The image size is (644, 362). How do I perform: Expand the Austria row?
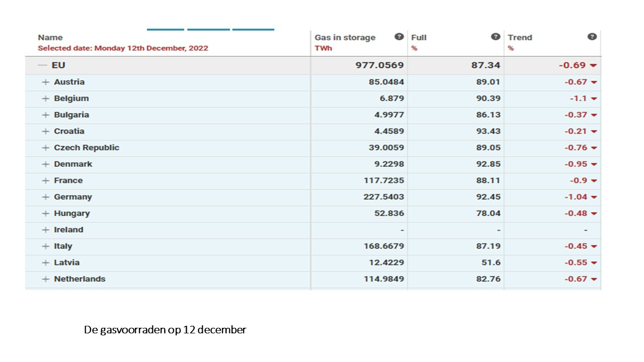tap(46, 82)
